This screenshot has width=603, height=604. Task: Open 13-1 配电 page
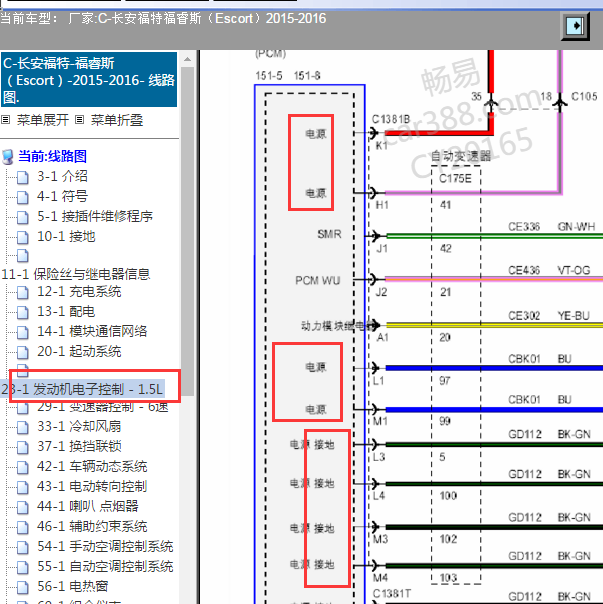click(66, 312)
